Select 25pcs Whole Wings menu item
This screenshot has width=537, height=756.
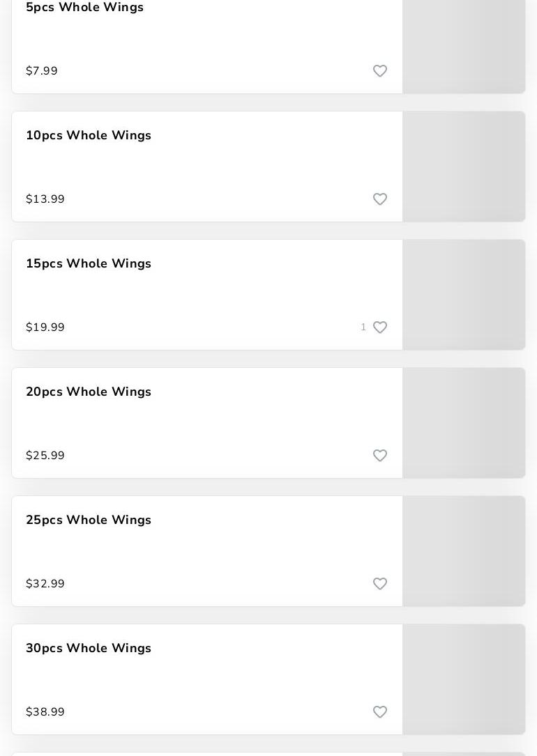[89, 520]
